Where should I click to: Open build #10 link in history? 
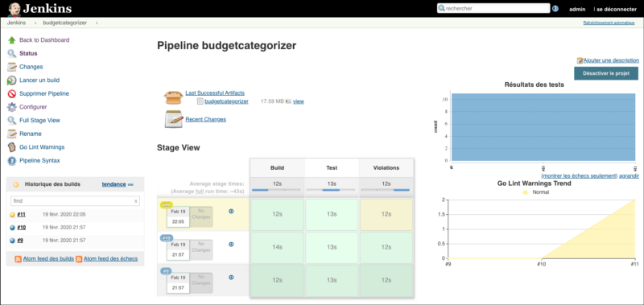coord(22,228)
